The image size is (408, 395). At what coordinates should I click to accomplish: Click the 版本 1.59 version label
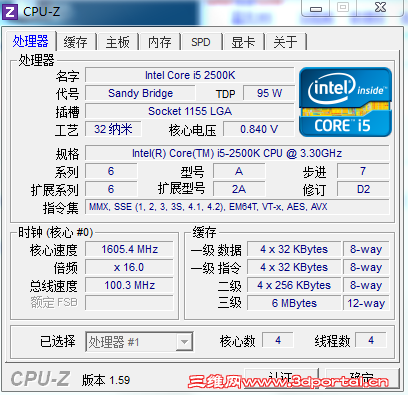pos(106,380)
